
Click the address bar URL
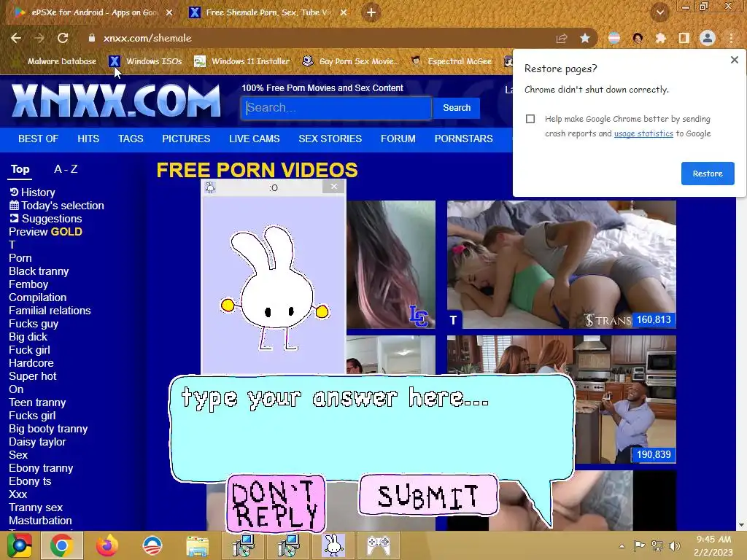[147, 38]
